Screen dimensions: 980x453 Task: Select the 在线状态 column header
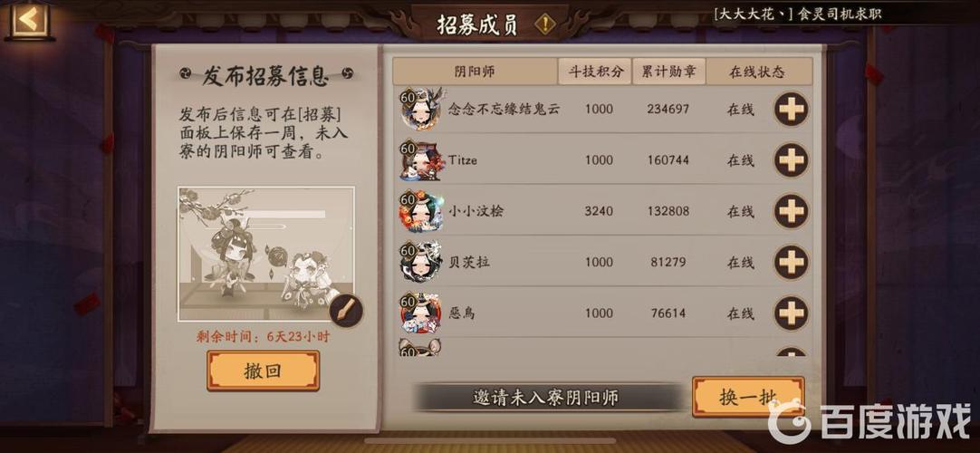tap(759, 72)
